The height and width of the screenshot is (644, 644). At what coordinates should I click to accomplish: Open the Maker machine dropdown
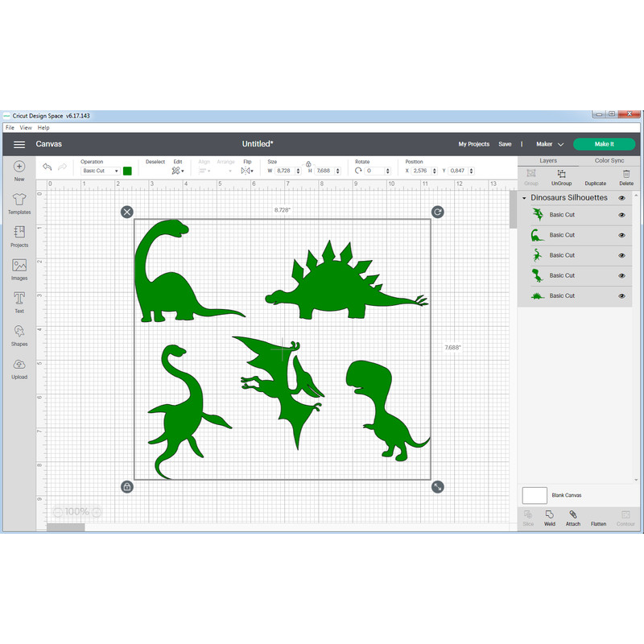coord(549,143)
